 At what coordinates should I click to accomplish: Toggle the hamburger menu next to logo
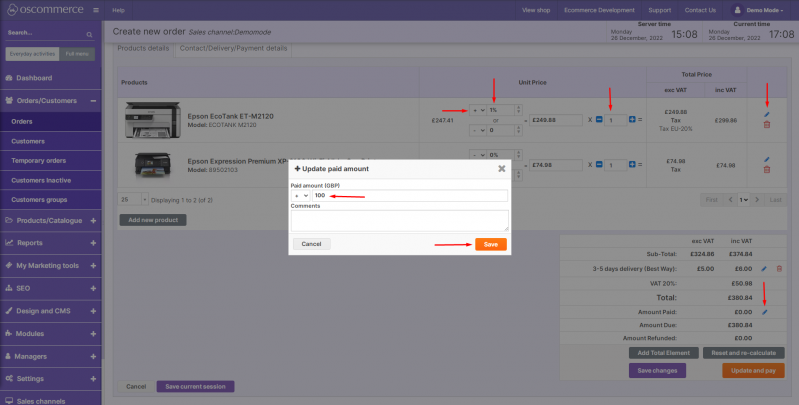(x=95, y=10)
